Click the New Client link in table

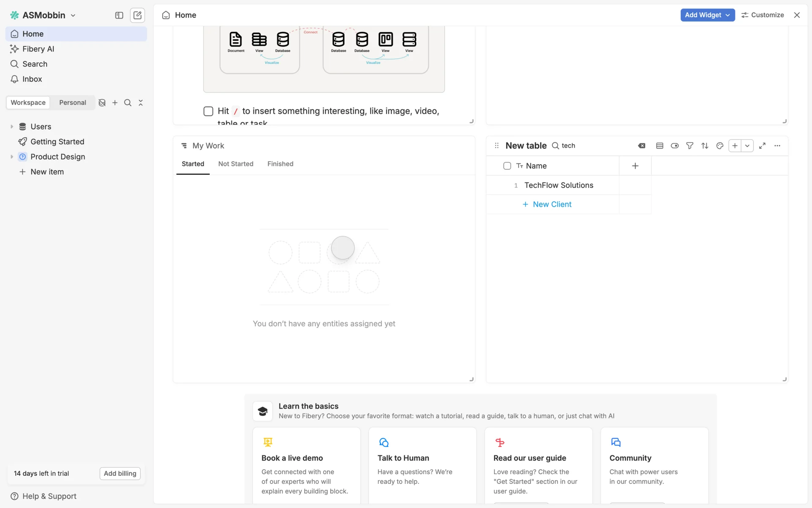[x=551, y=204]
